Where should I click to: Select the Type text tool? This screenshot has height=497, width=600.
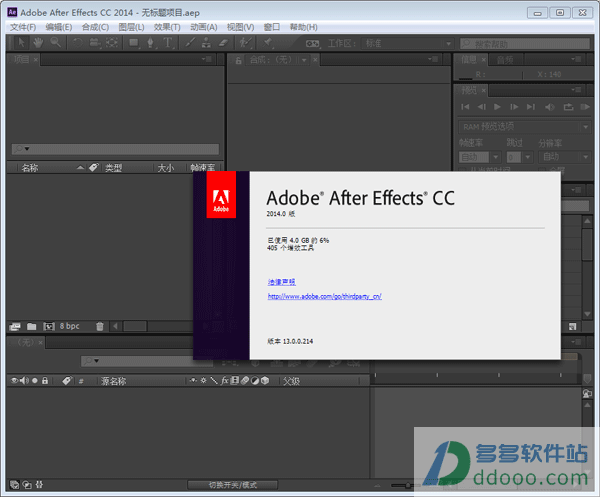tap(168, 42)
